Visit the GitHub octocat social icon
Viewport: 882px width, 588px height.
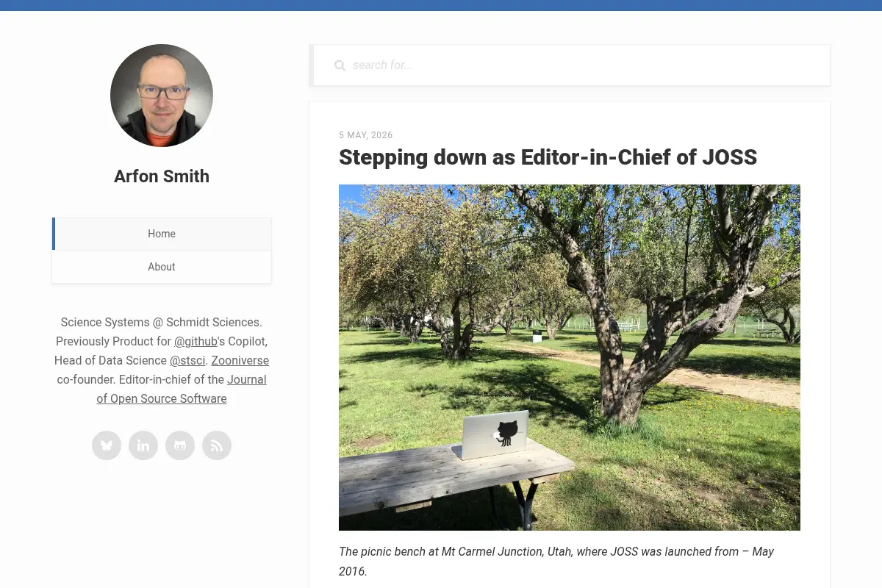point(180,445)
